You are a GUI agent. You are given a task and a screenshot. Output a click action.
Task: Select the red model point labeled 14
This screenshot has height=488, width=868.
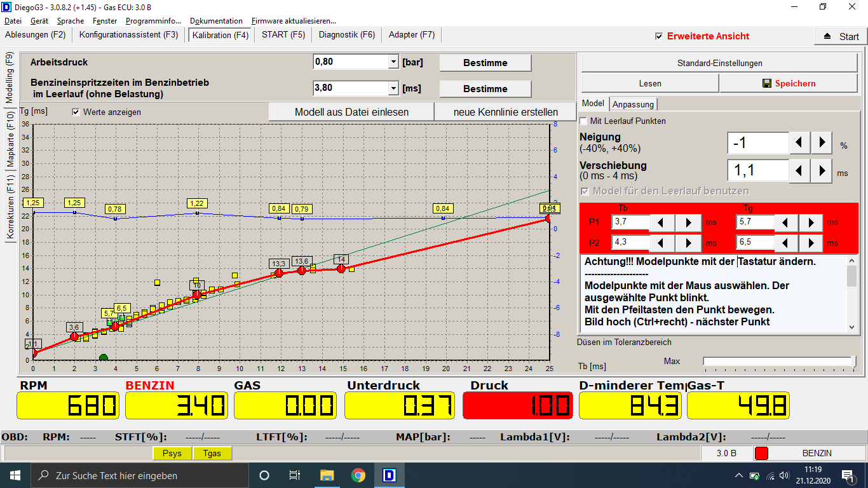pos(341,268)
